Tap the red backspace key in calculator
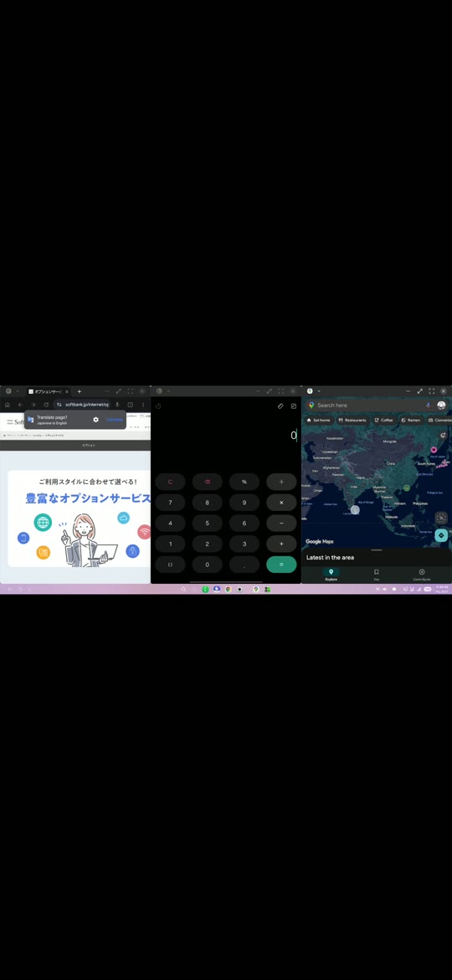The width and height of the screenshot is (452, 980). [208, 482]
